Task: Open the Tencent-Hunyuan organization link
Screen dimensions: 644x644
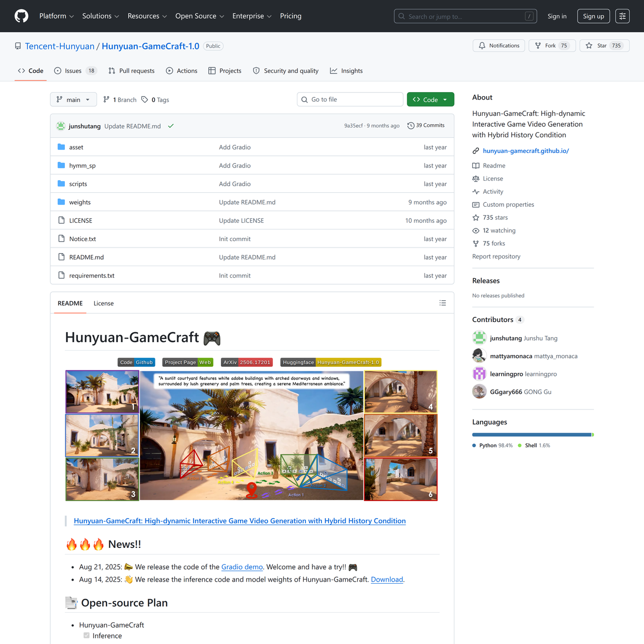Action: (60, 46)
